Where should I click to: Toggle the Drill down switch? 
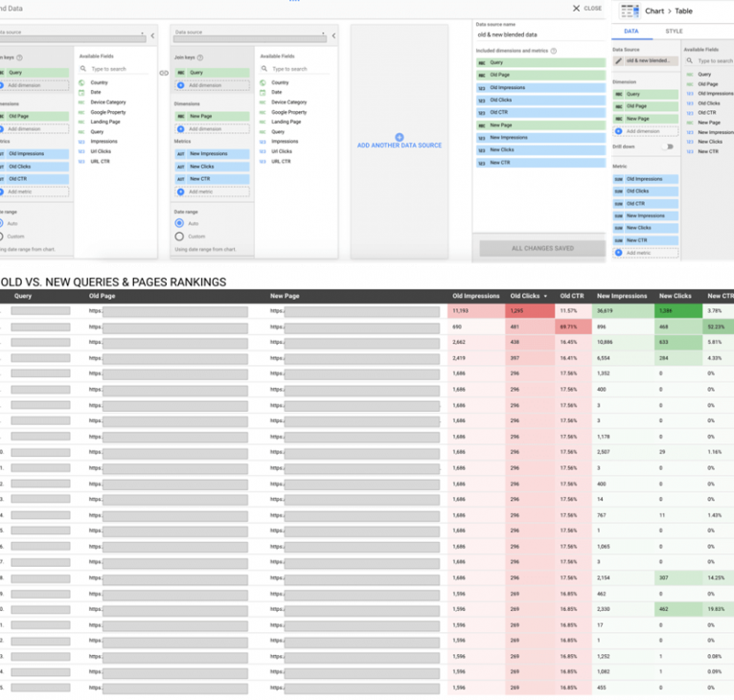click(668, 147)
